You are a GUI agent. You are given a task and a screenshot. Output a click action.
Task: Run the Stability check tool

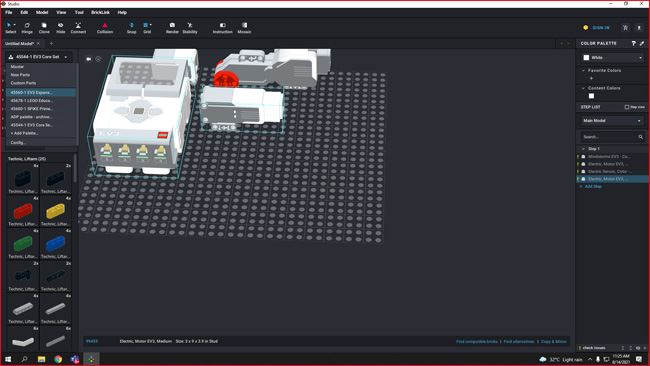pos(190,28)
